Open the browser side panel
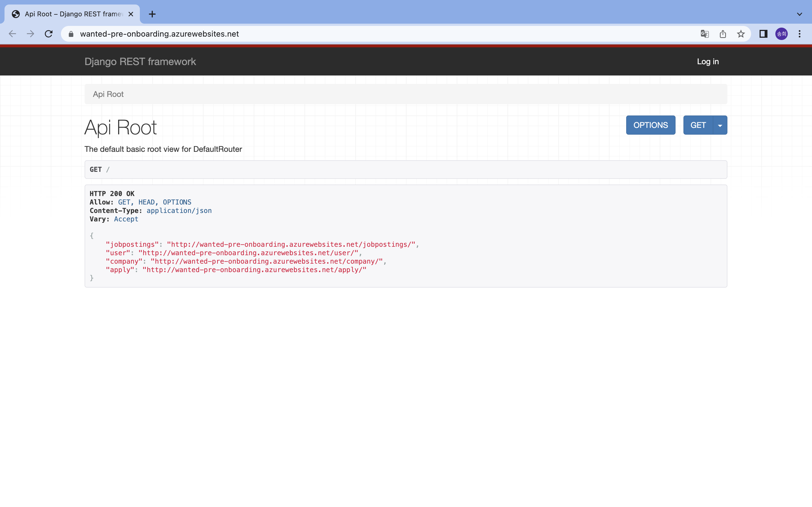Viewport: 812px width, 507px height. (x=763, y=34)
